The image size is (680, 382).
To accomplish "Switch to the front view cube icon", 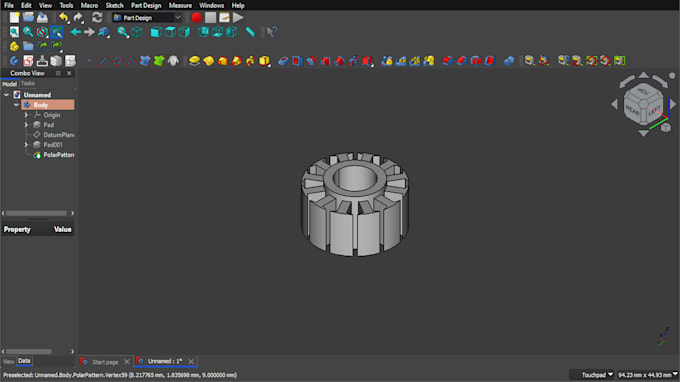I will point(156,32).
